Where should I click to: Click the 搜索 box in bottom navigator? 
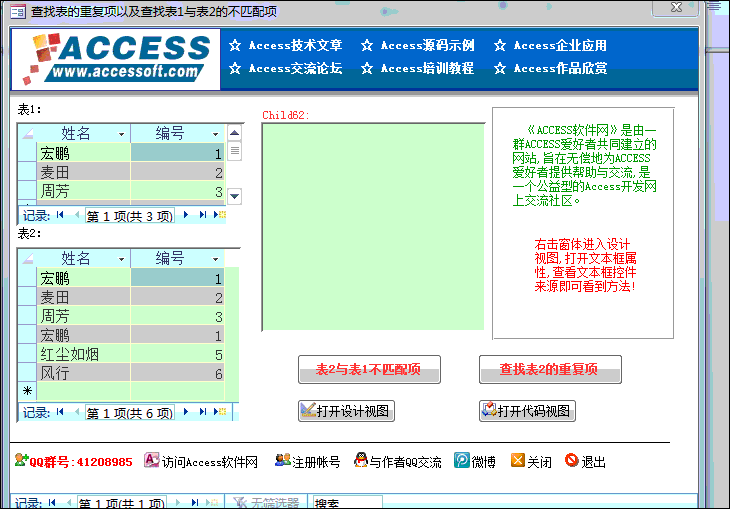347,503
